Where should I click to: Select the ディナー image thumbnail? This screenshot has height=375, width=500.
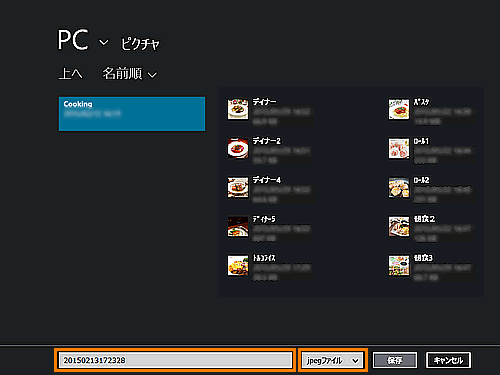coord(238,109)
